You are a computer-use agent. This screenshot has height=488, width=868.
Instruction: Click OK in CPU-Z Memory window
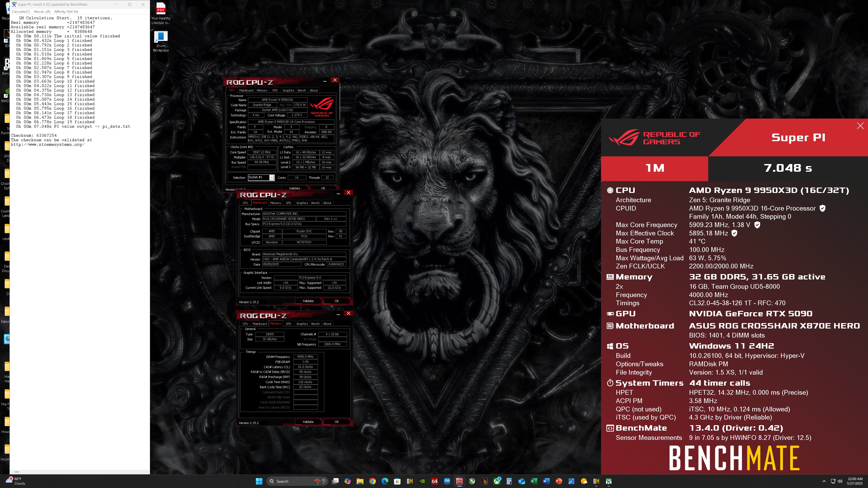click(x=337, y=422)
